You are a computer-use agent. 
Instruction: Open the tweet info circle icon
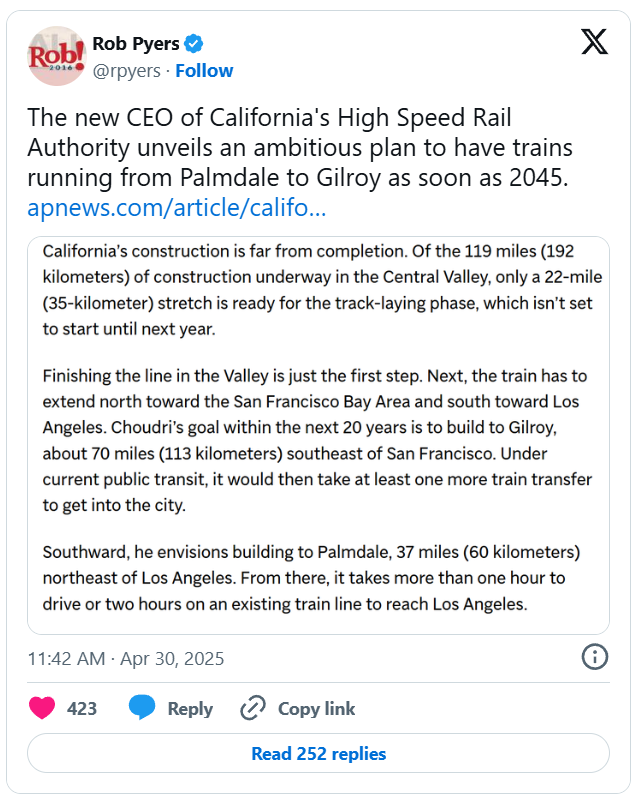[x=594, y=657]
